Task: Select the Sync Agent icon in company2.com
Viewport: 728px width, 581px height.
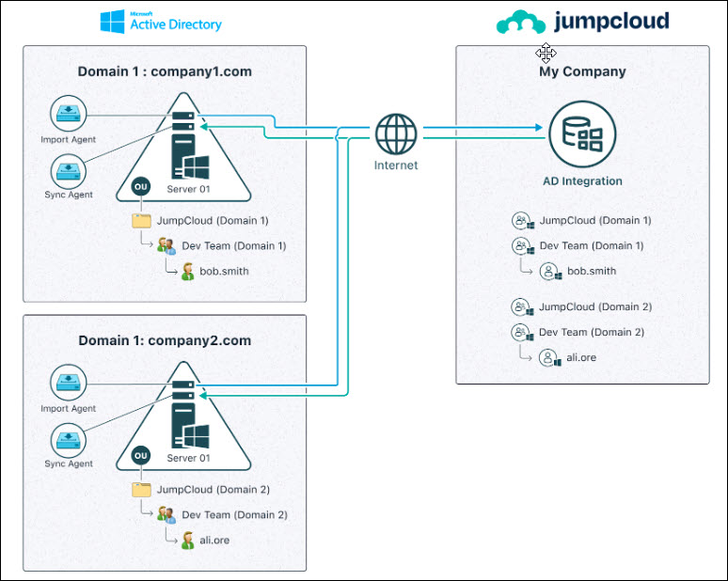Action: [68, 439]
